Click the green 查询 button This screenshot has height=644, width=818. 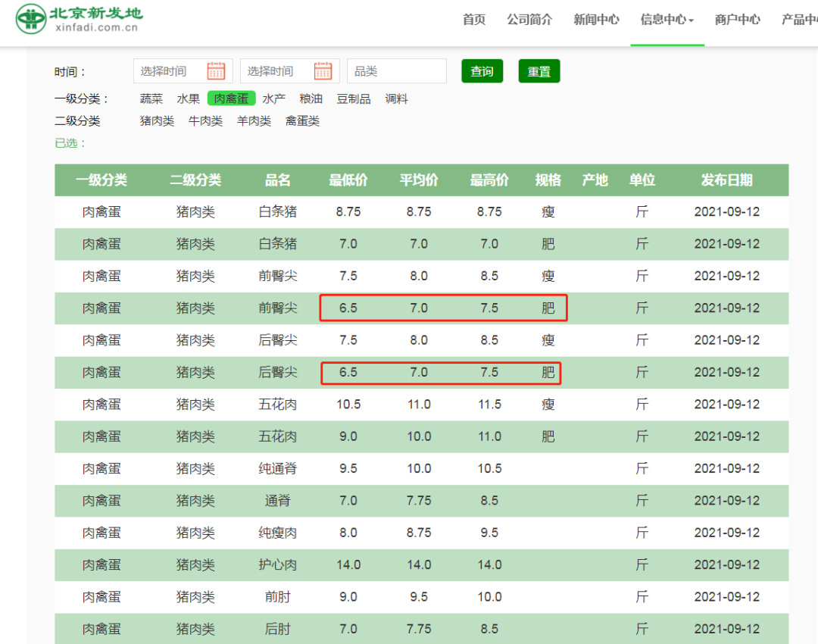tap(482, 71)
